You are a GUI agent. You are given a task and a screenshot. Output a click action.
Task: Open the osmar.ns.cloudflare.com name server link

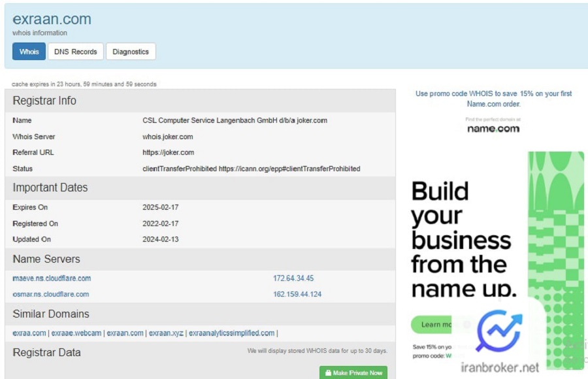click(x=50, y=294)
